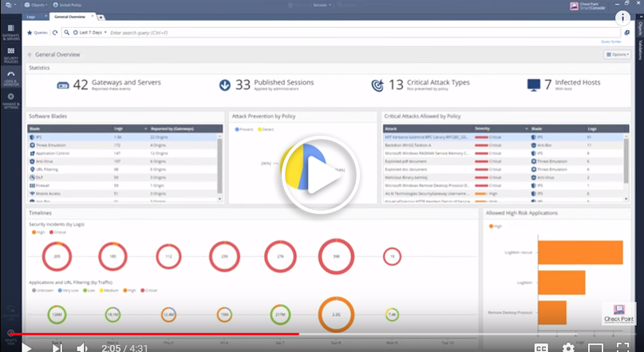Add a new tab with plus button
Image resolution: width=644 pixels, height=352 pixels.
click(x=101, y=18)
